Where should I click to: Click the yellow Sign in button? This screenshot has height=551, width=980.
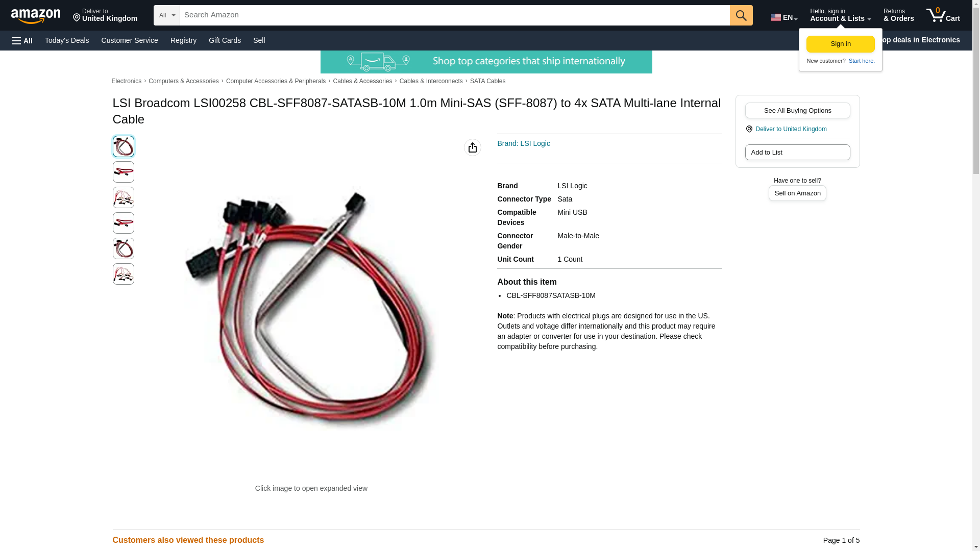(x=841, y=44)
